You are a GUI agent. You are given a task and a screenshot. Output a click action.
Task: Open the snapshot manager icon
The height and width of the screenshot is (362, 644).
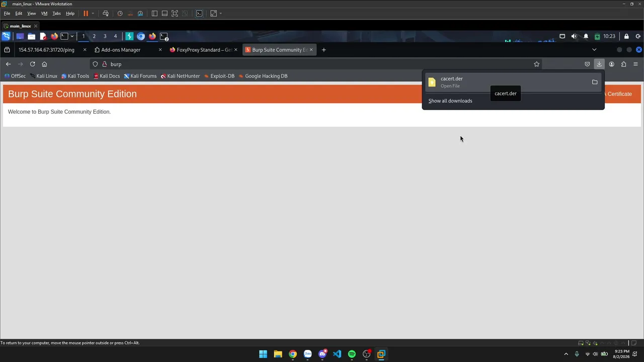[x=140, y=14]
